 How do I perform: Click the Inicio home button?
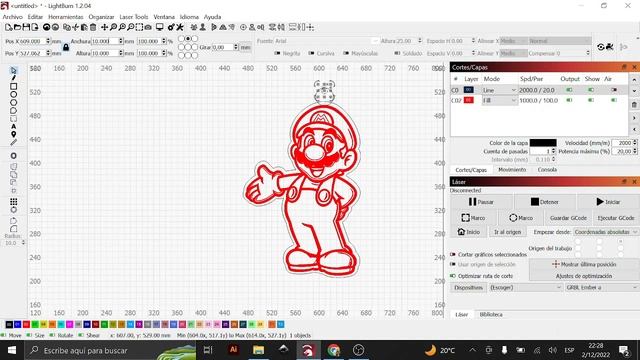469,232
